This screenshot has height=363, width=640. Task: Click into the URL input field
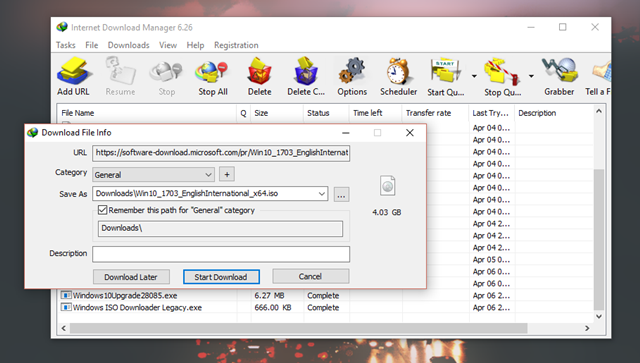pyautogui.click(x=221, y=153)
